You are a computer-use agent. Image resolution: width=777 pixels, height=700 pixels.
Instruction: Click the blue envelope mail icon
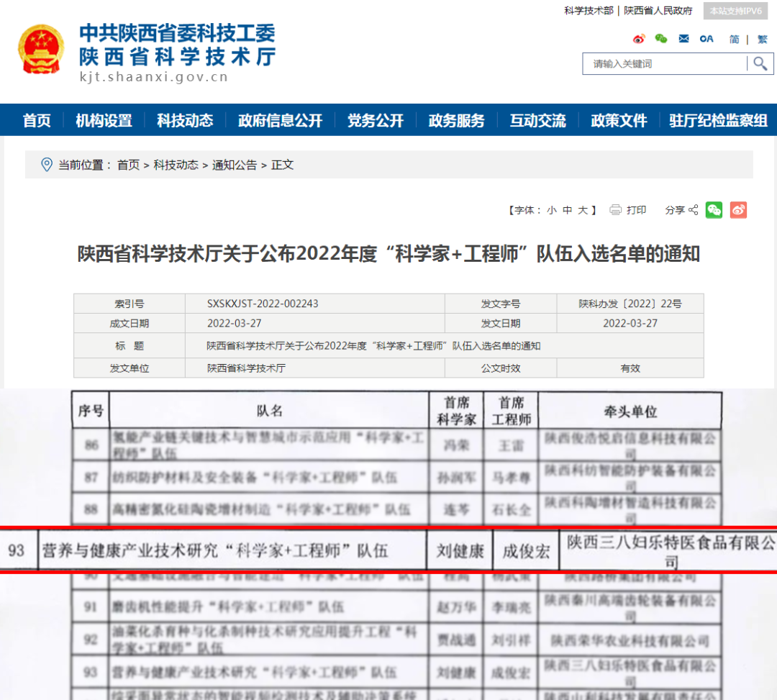683,39
